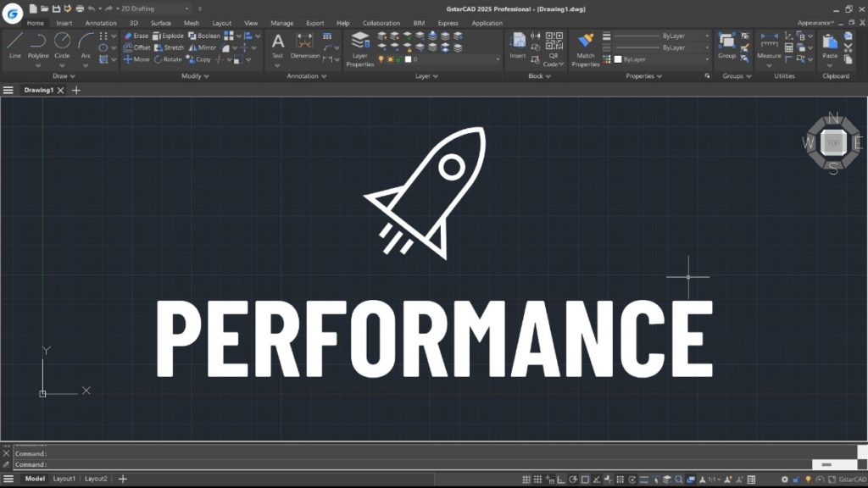Activate the Match Properties brush

coord(585,47)
